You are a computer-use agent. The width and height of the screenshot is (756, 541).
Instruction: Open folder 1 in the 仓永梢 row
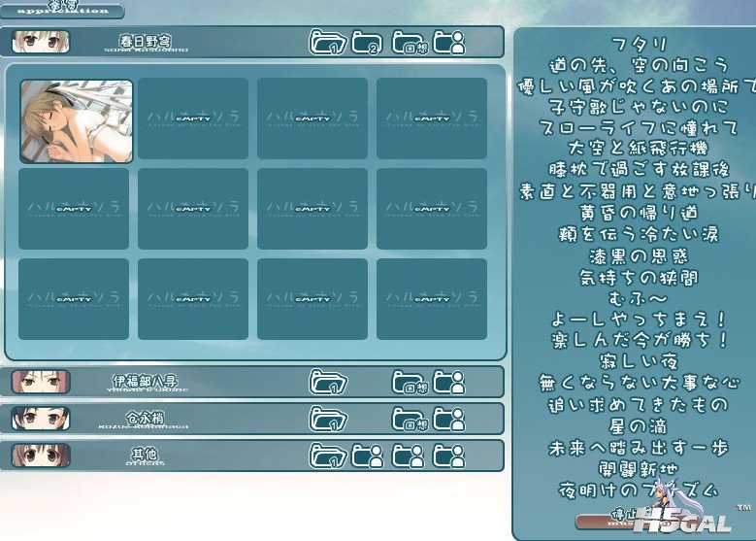click(328, 419)
